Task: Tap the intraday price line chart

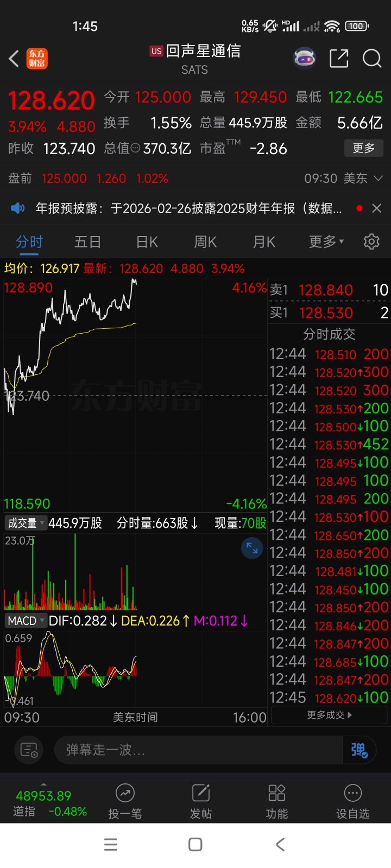Action: tap(135, 394)
